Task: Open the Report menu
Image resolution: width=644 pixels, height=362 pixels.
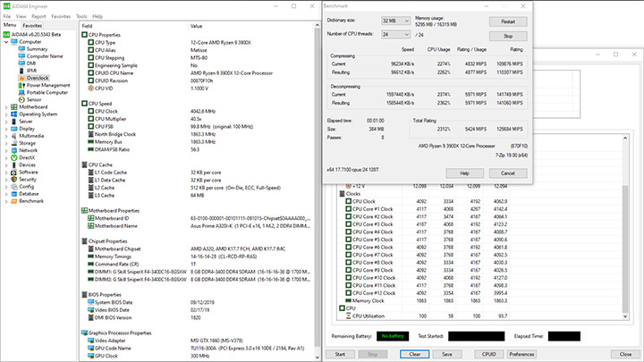Action: 38,16
